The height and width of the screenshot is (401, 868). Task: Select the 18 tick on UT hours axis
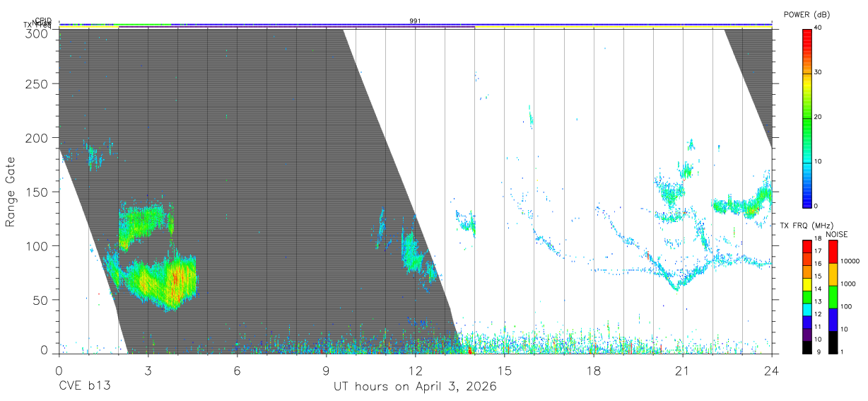click(x=593, y=371)
